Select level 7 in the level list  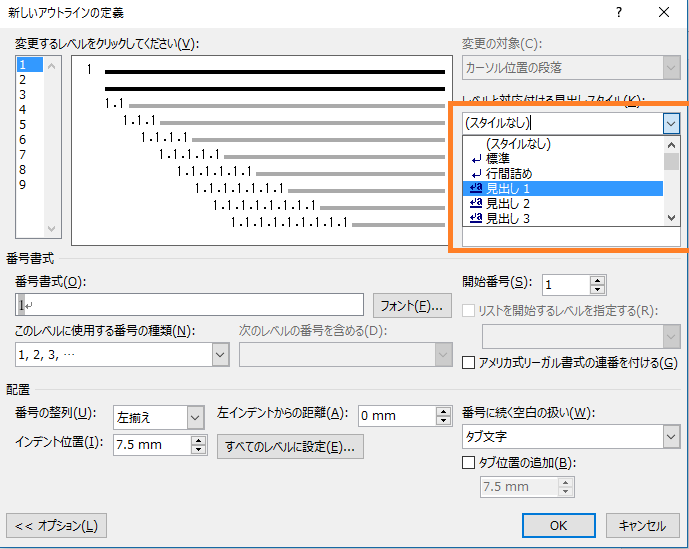click(29, 155)
